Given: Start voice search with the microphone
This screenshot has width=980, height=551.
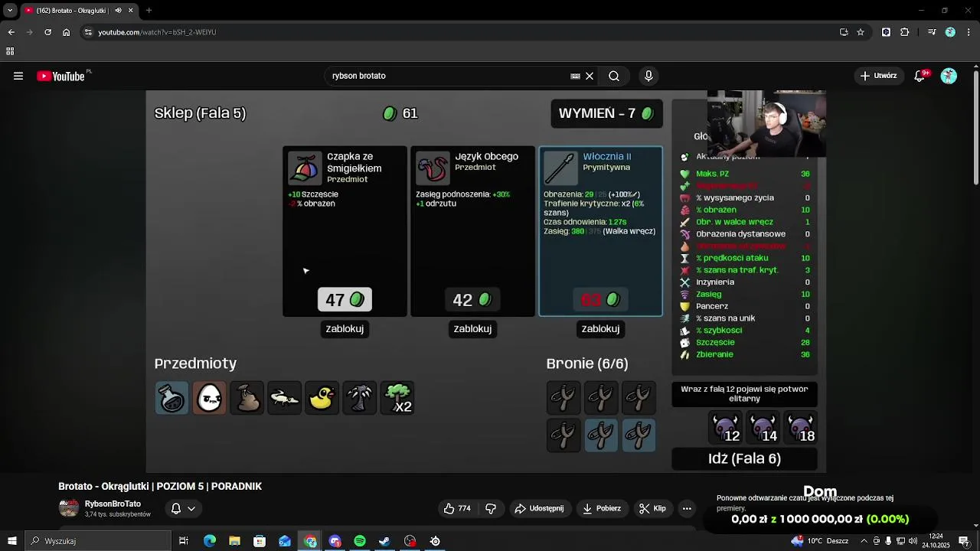Looking at the screenshot, I should 648,76.
